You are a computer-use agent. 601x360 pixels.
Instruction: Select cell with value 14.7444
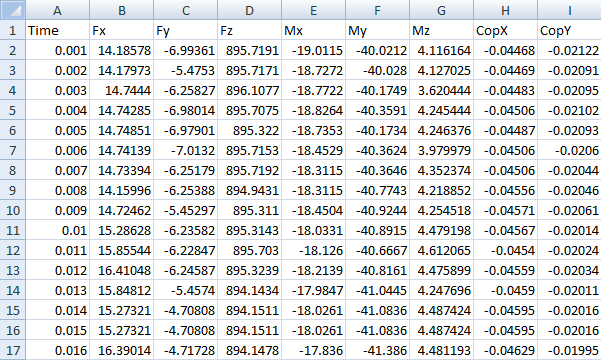(122, 90)
